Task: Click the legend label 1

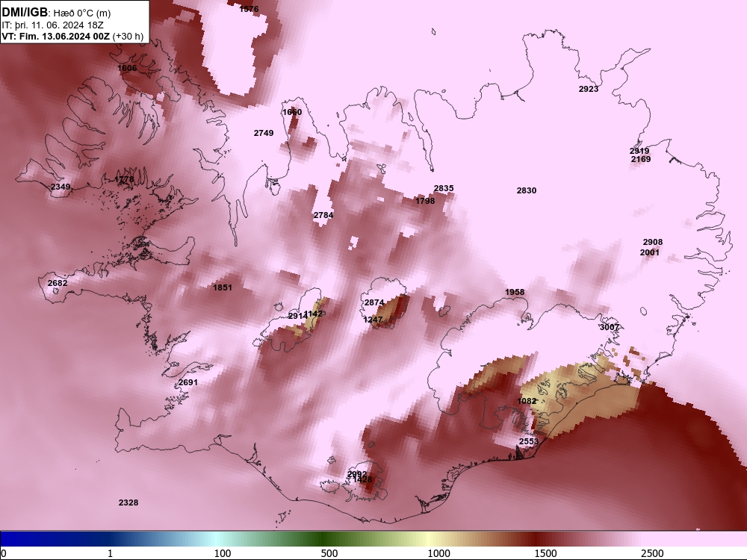Action: (x=110, y=553)
